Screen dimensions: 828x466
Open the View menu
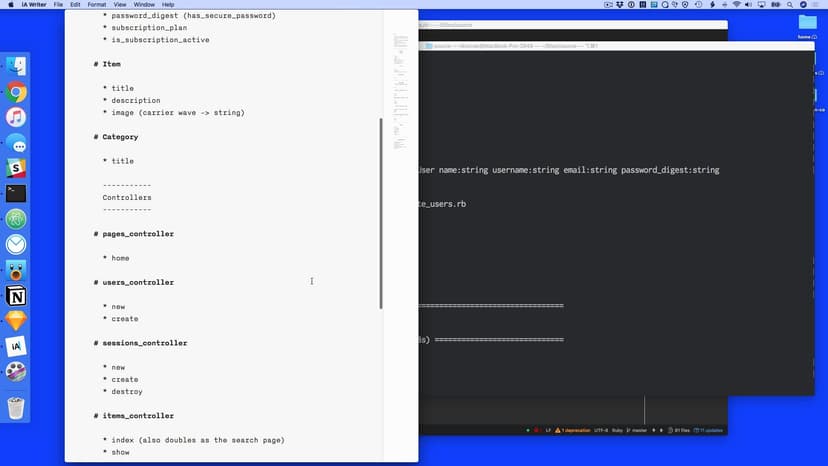(120, 5)
